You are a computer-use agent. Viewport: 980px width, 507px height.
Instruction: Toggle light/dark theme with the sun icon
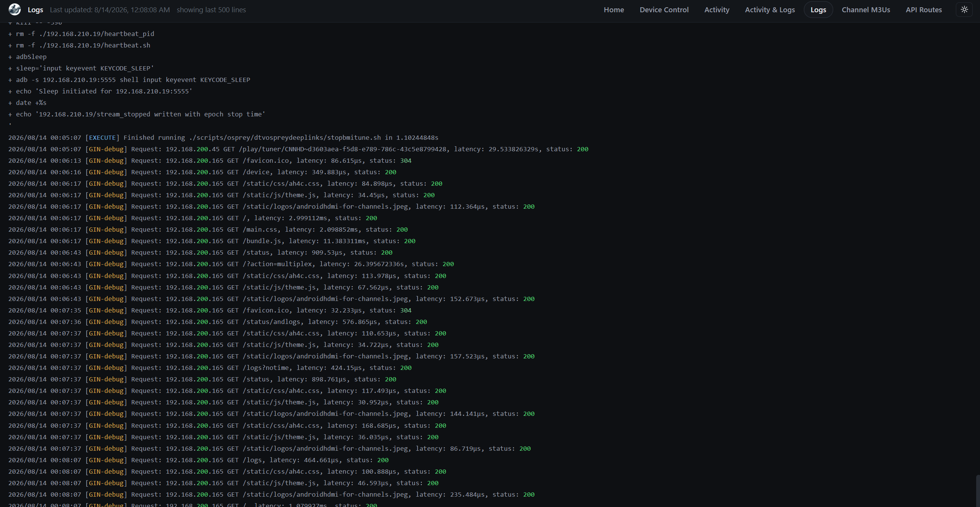(x=964, y=10)
